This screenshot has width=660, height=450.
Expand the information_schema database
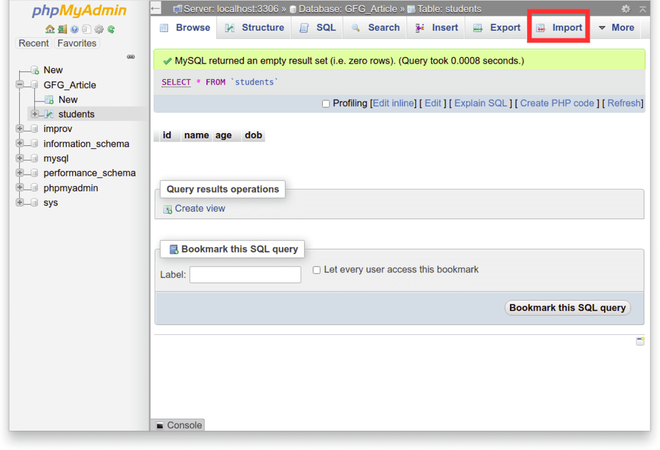pos(20,144)
